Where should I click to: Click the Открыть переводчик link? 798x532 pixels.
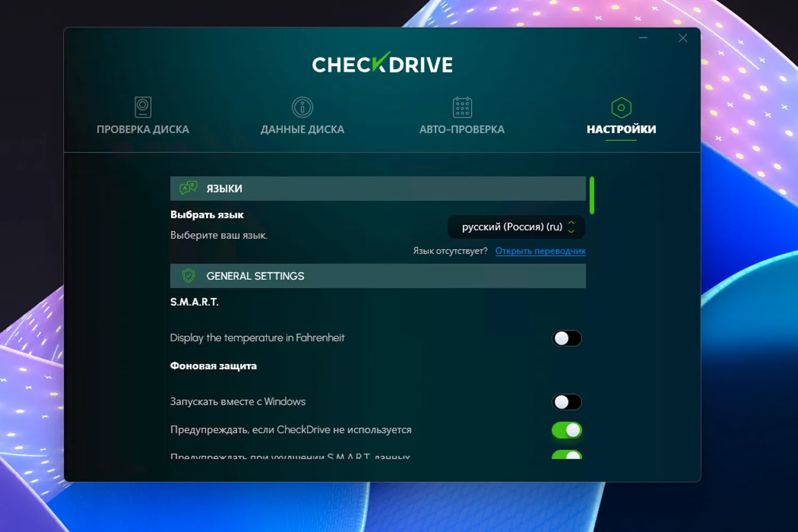tap(540, 251)
